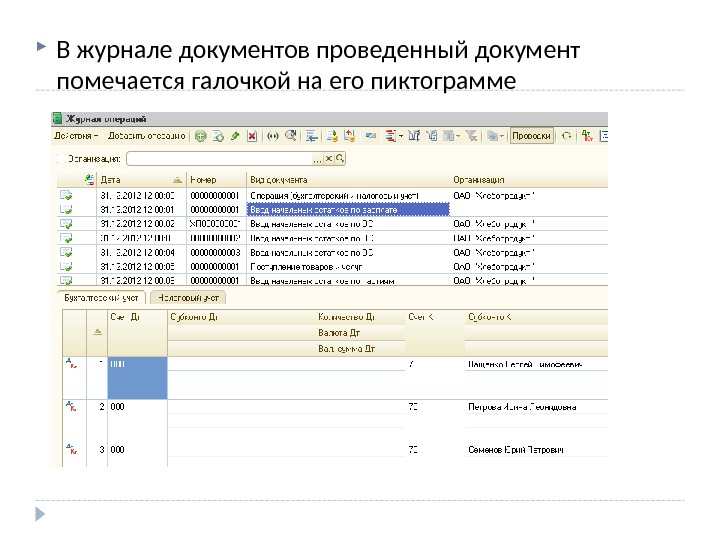
Task: Click the Вид документа column header
Action: [x=348, y=180]
